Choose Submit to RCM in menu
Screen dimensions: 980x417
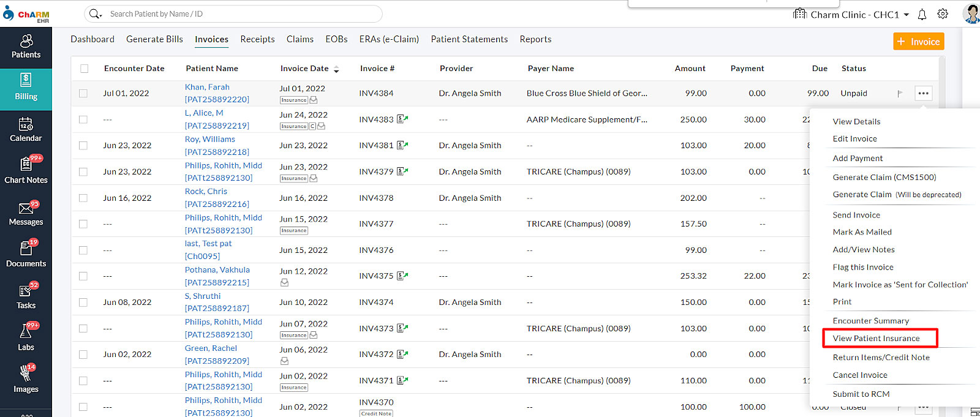(861, 394)
